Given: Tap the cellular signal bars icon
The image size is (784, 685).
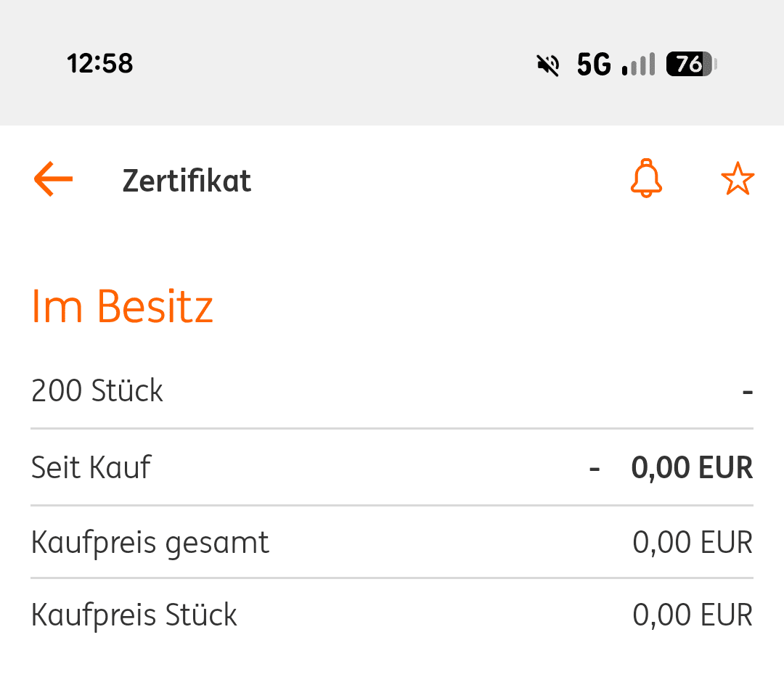Looking at the screenshot, I should click(x=639, y=65).
